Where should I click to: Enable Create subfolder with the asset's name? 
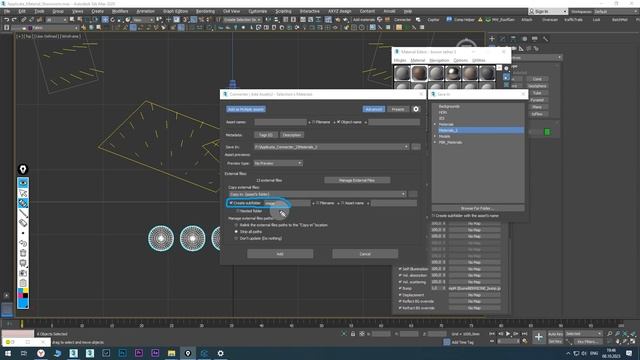(x=433, y=216)
